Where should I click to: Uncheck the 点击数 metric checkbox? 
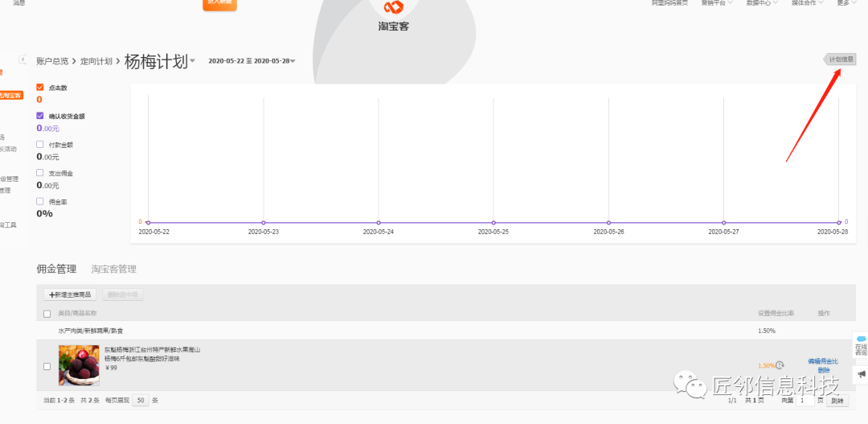[x=40, y=87]
